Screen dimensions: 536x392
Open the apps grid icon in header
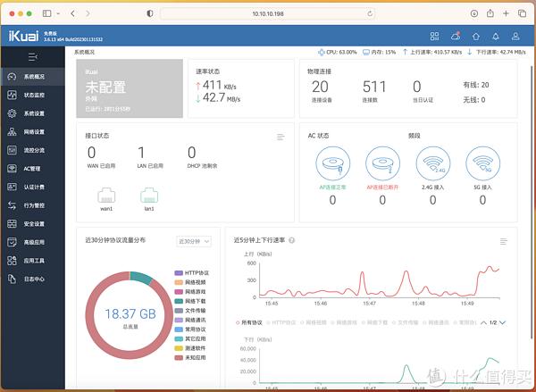tap(434, 36)
